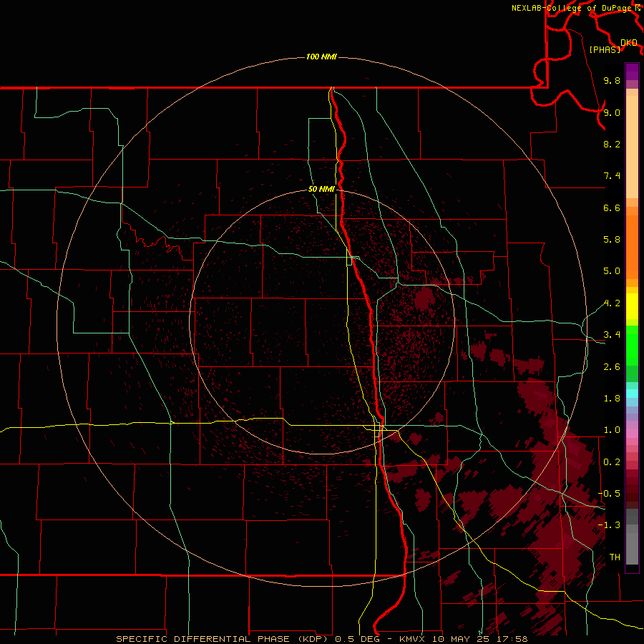Select the "[PHAS]" legend unit label

(605, 49)
